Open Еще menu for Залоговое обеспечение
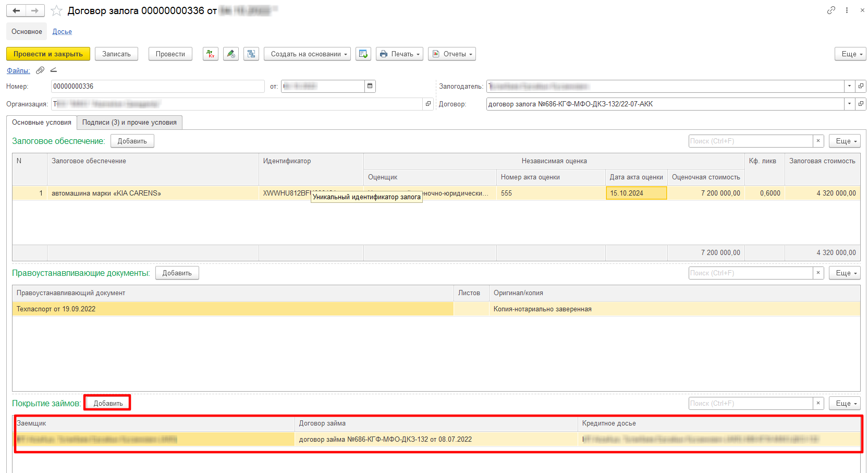The height and width of the screenshot is (473, 868). click(845, 141)
